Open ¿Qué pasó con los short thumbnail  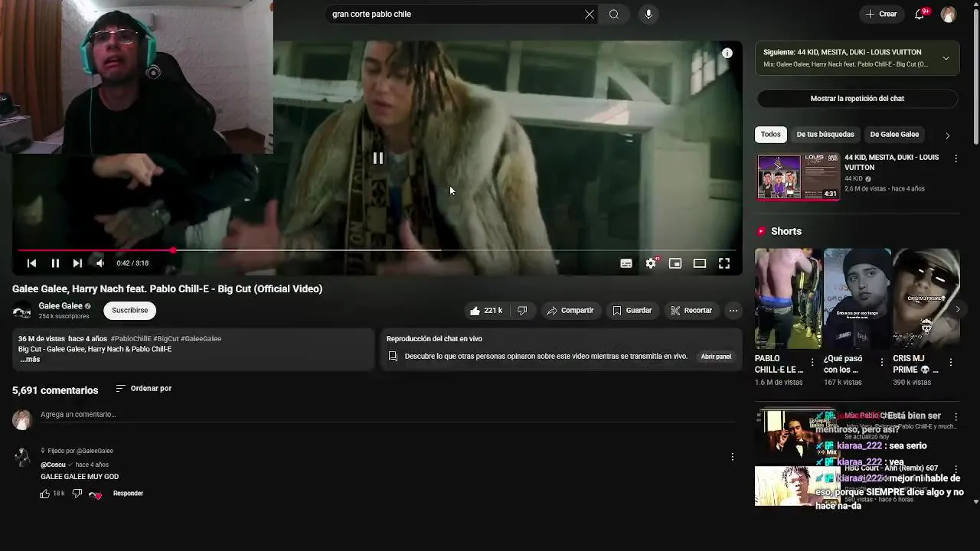pos(857,298)
